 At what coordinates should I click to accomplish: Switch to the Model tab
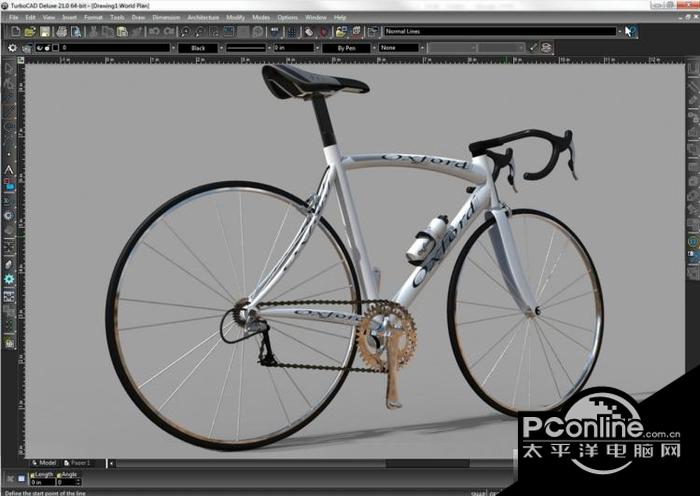tap(44, 463)
